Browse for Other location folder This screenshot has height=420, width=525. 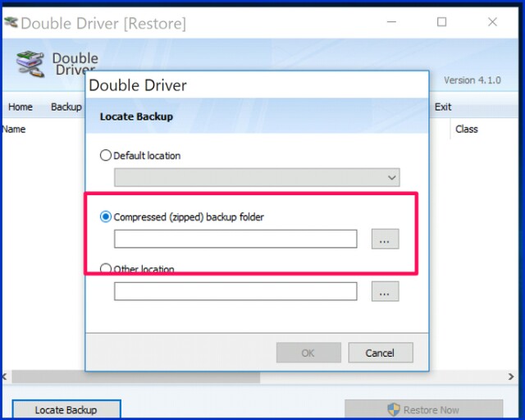point(385,291)
